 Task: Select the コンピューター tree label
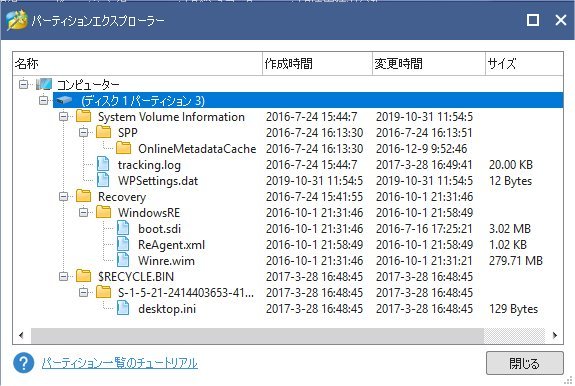click(x=88, y=85)
